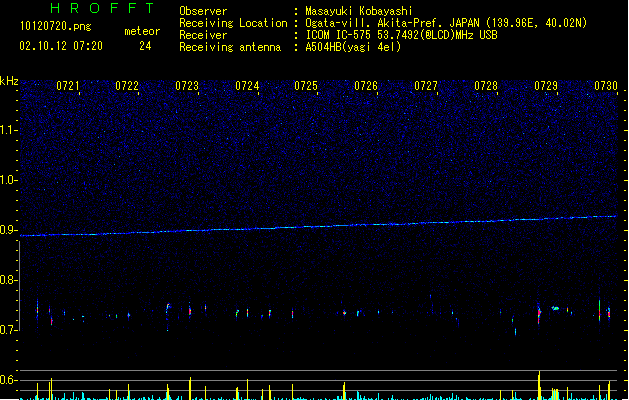629x400 pixels.
Task: Click the HROFFT title text
Action: [x=103, y=8]
